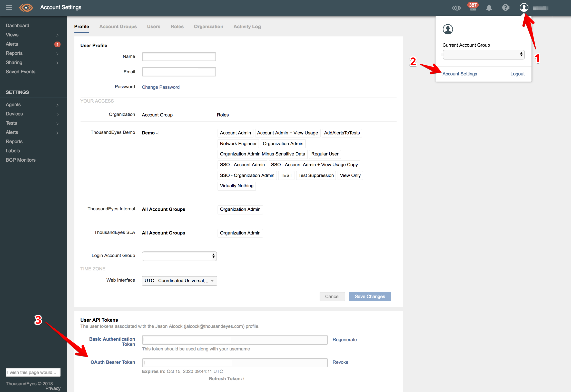Click Regenerate for Basic Authentication Token
The image size is (571, 392).
345,339
